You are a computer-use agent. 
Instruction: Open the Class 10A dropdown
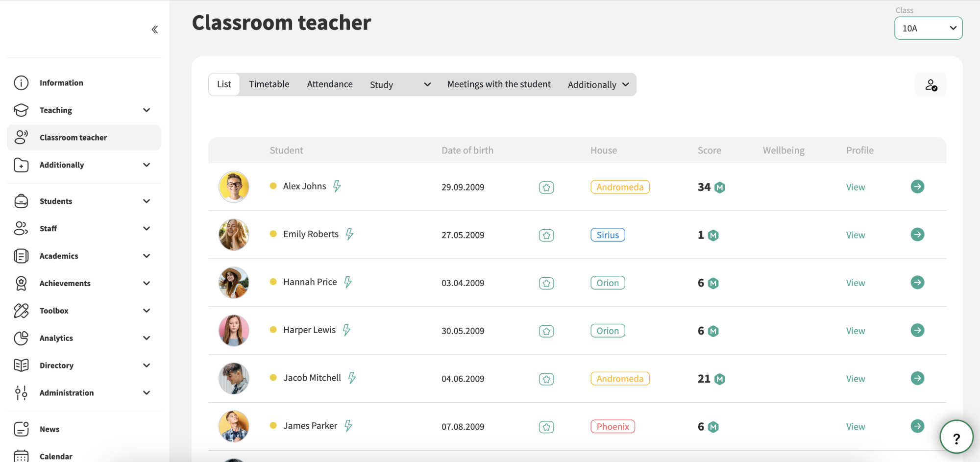928,28
